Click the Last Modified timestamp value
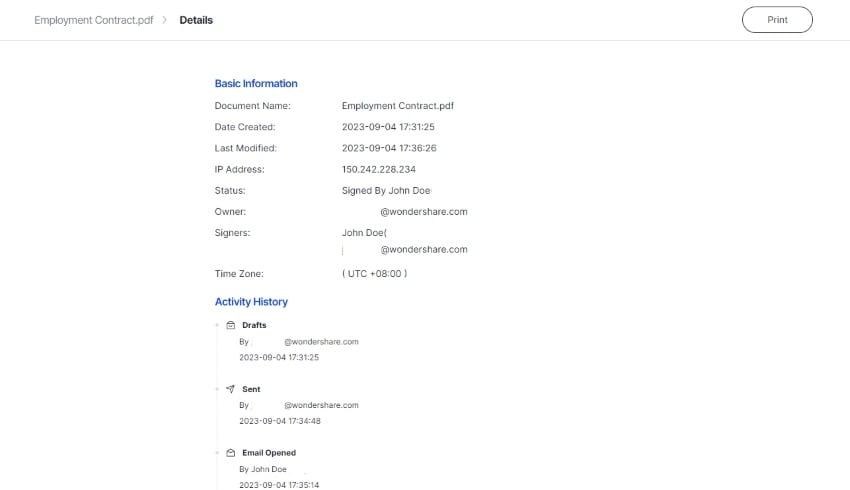850x490 pixels. click(x=388, y=148)
